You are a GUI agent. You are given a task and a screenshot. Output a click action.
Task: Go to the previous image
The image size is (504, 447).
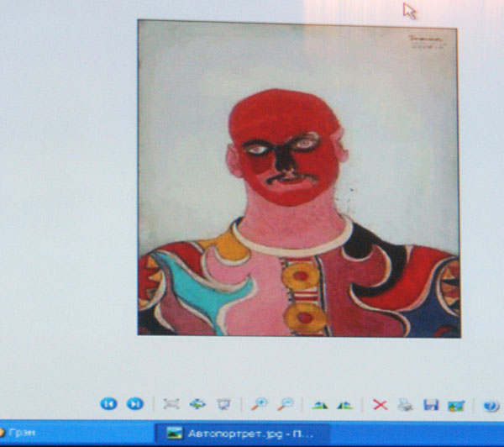tap(108, 404)
